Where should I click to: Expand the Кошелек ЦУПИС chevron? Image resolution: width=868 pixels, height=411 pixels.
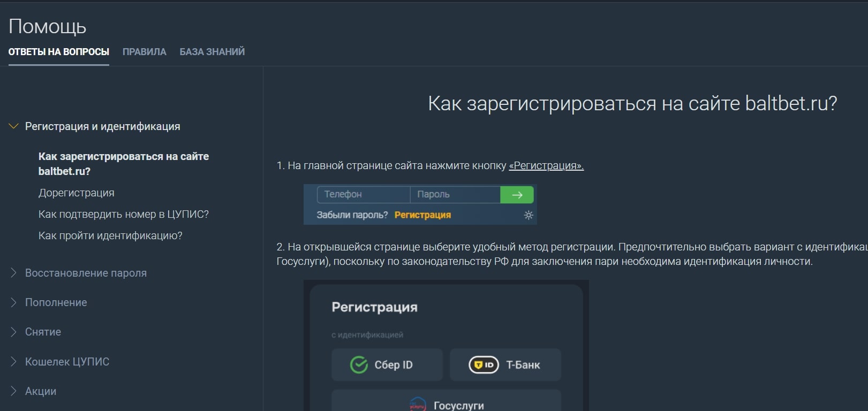tap(14, 362)
